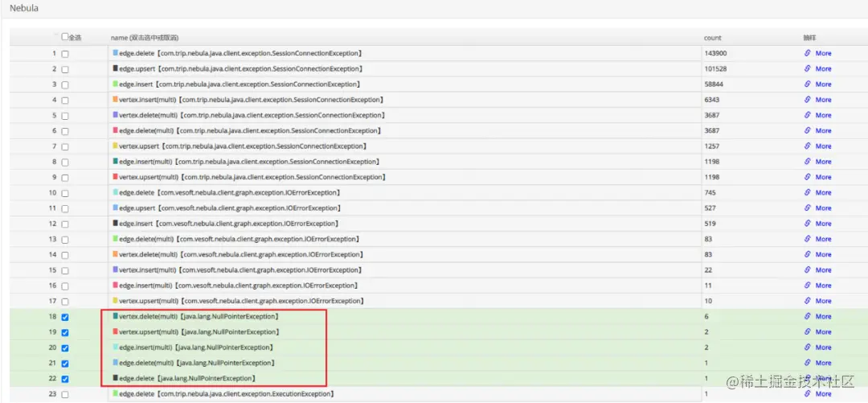Click the link icon for vertex.delete(multi) SessionConnectionException
868x403 pixels.
coord(807,115)
